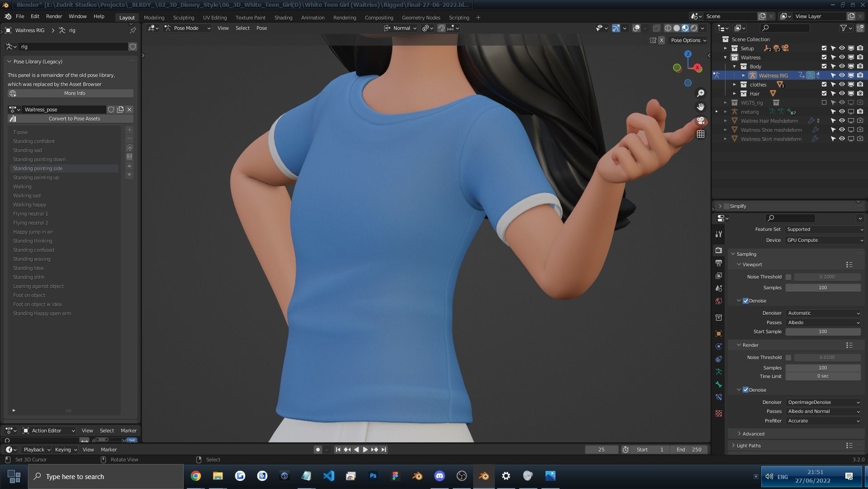
Task: Disable the Viewport Denoise checkbox
Action: (745, 301)
